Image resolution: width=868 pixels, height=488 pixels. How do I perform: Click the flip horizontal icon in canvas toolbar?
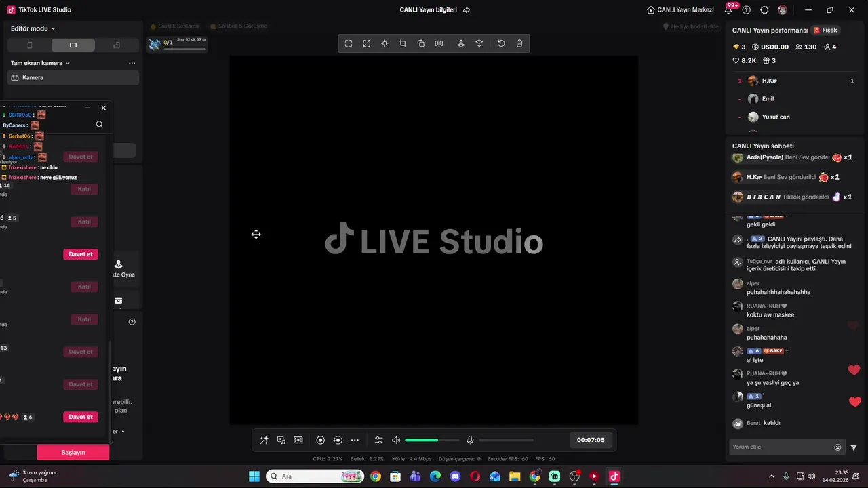[439, 43]
